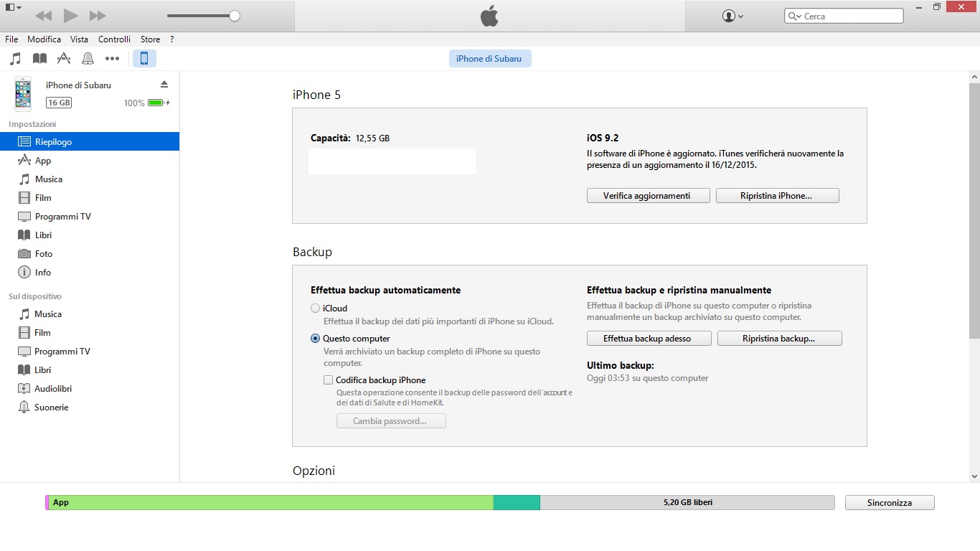Click Ripristina iPhone... button
This screenshot has width=980, height=551.
point(778,196)
